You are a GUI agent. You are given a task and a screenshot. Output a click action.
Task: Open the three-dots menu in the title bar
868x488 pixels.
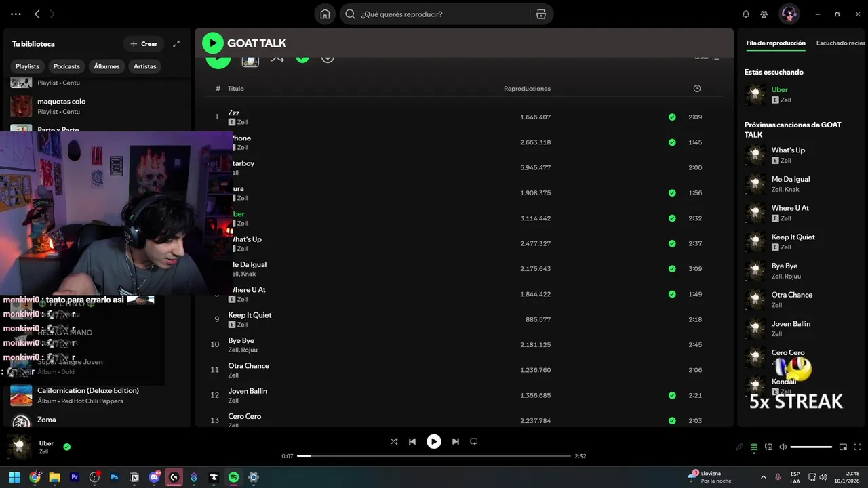point(16,14)
